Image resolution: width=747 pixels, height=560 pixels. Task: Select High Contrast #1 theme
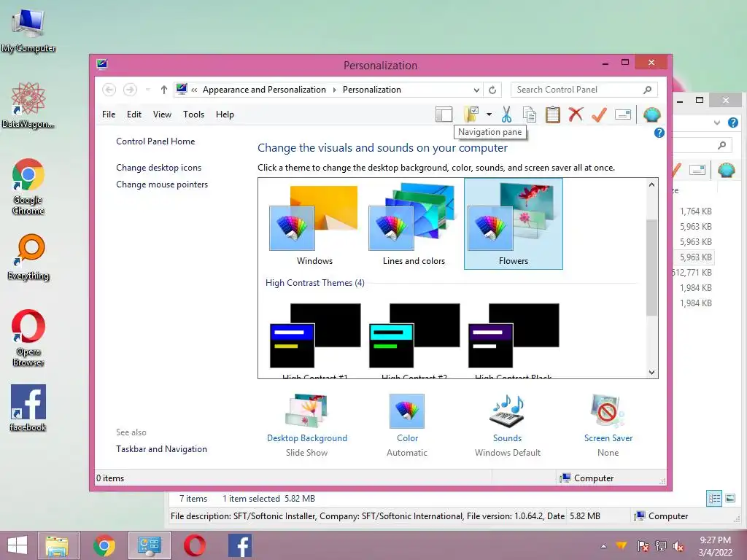(x=314, y=340)
